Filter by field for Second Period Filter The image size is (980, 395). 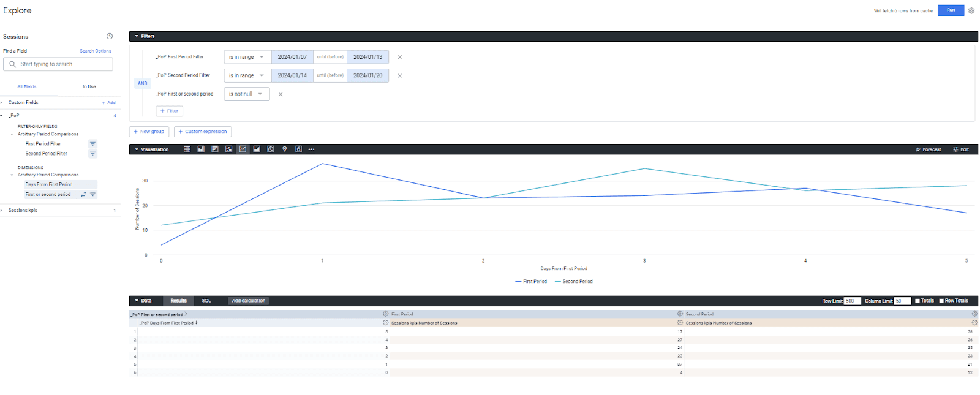coord(93,154)
